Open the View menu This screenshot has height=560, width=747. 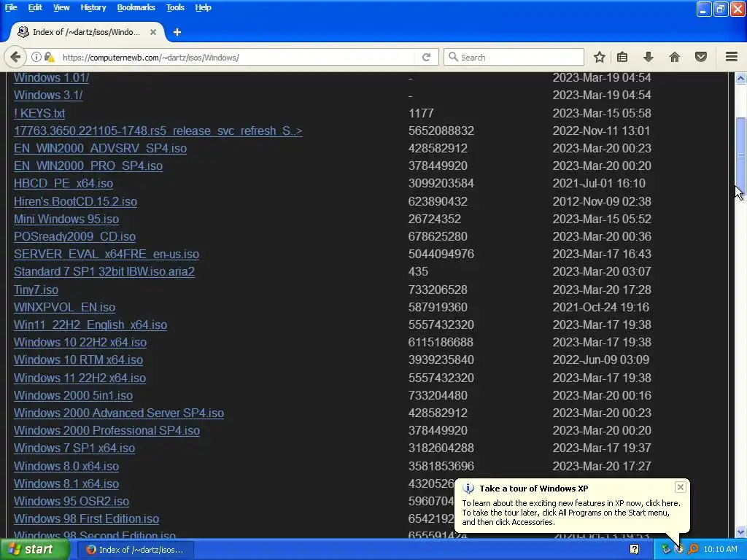tap(61, 7)
